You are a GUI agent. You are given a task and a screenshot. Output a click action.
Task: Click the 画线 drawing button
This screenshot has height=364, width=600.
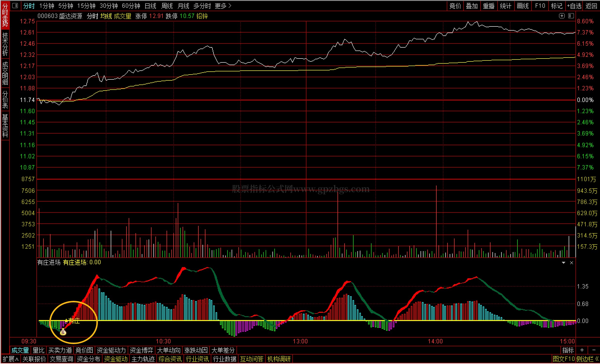(523, 6)
